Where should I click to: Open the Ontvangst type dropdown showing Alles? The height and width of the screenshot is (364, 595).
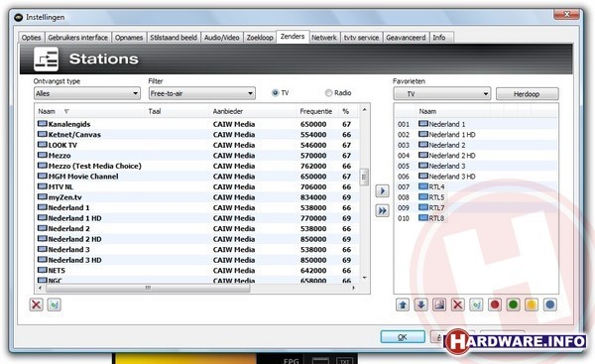pos(87,93)
